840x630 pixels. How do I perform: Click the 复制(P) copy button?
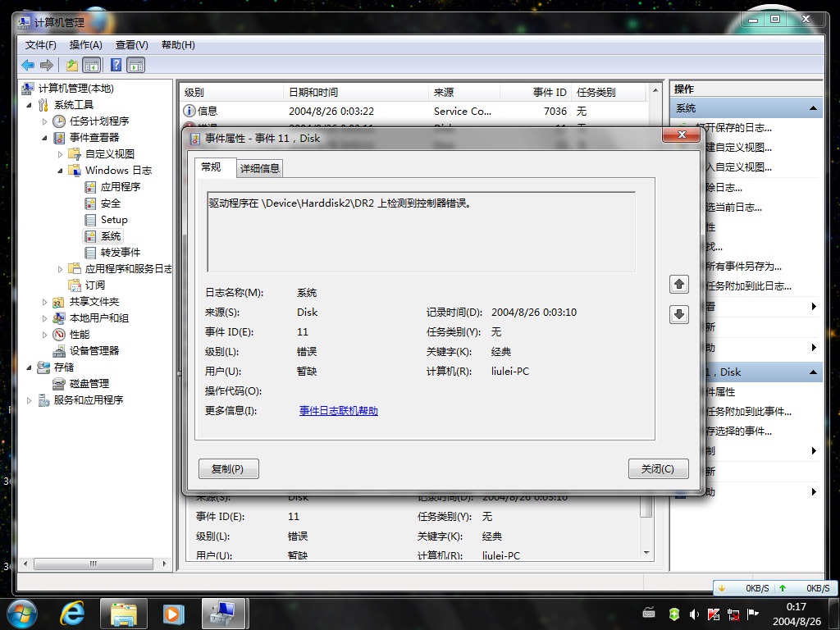click(x=228, y=468)
